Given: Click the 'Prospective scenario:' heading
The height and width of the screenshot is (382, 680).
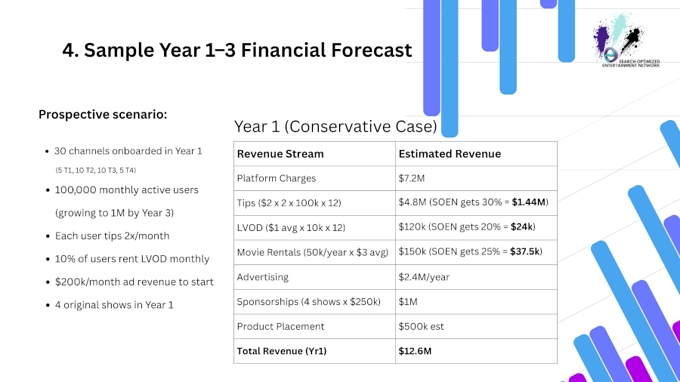Looking at the screenshot, I should coord(103,114).
